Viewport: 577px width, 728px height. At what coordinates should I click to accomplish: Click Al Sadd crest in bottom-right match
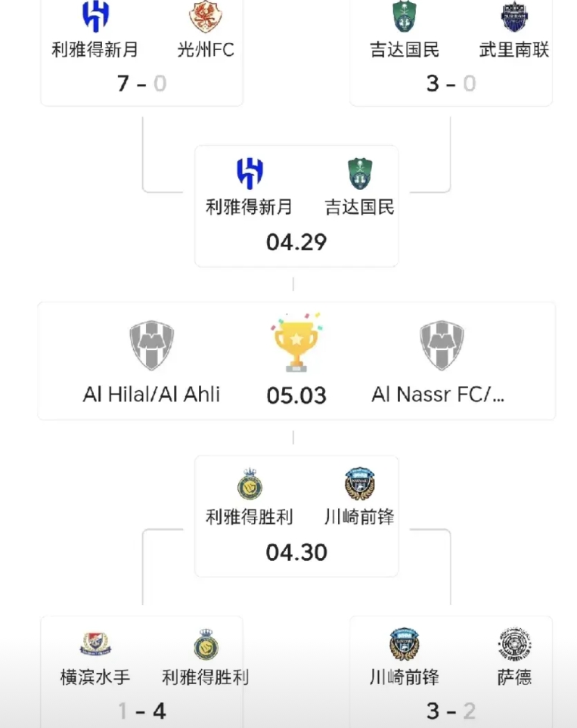click(x=515, y=643)
